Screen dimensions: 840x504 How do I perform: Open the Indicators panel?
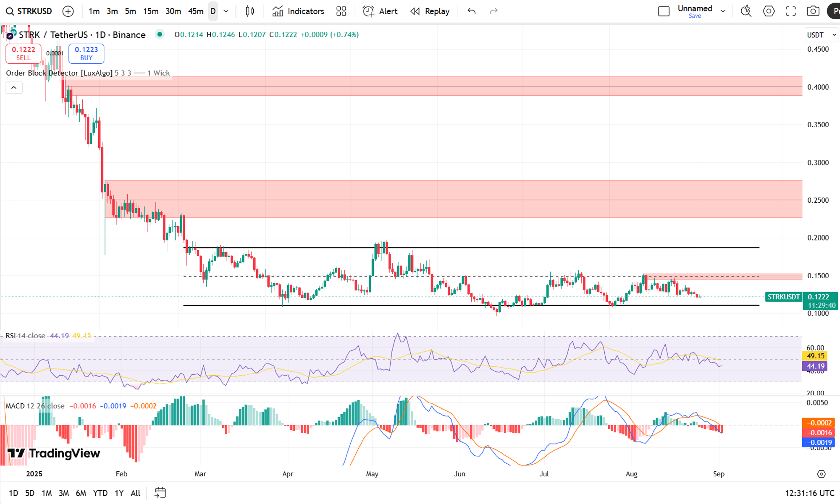click(x=298, y=11)
